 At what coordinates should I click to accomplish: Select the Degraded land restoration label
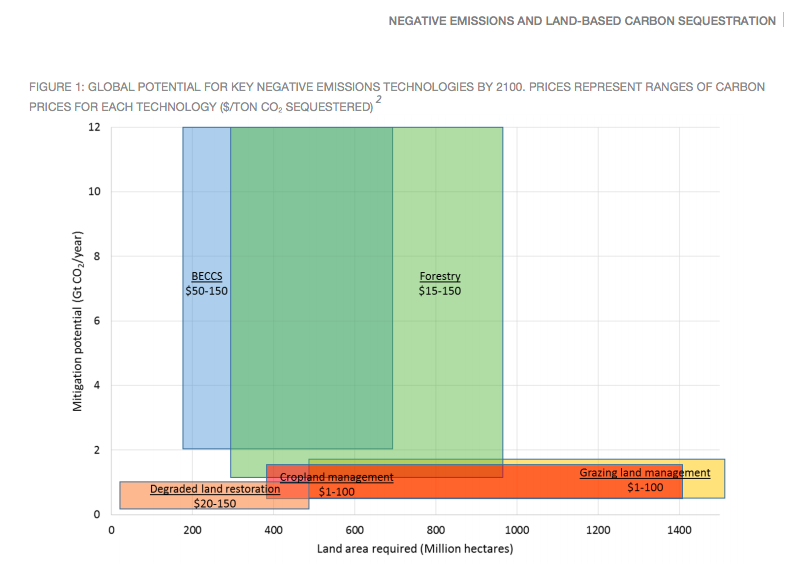tap(215, 490)
